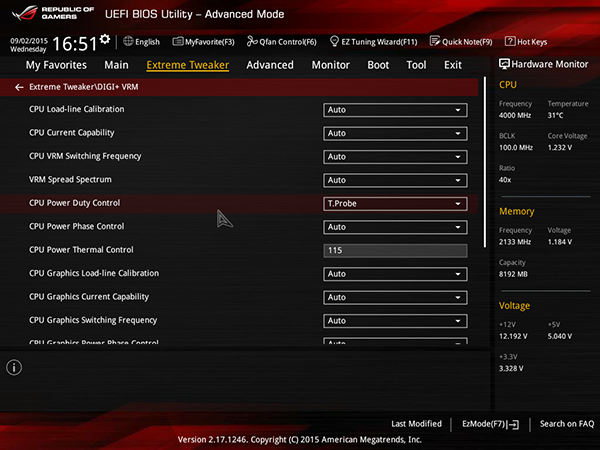
Task: Click the Quick Note notepad icon
Action: (x=435, y=41)
